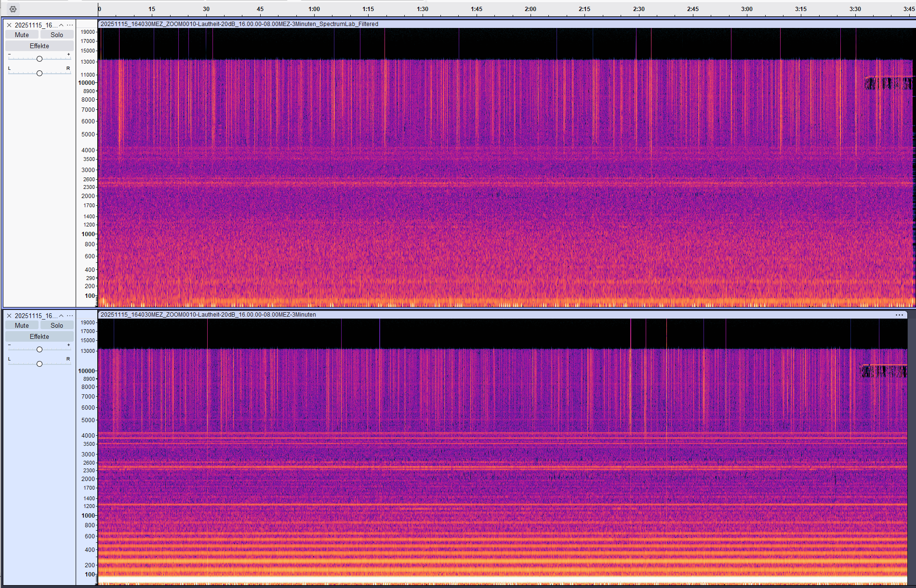Mute the top filtered track

(22, 35)
